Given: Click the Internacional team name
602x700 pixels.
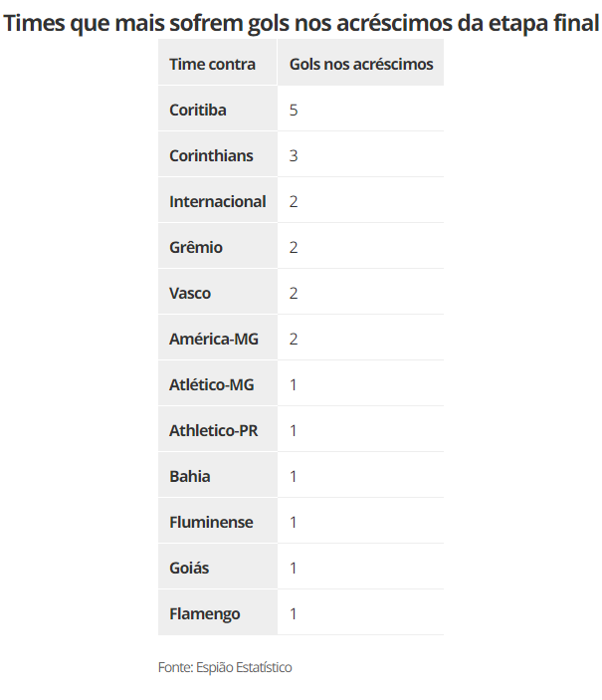Looking at the screenshot, I should 217,201.
